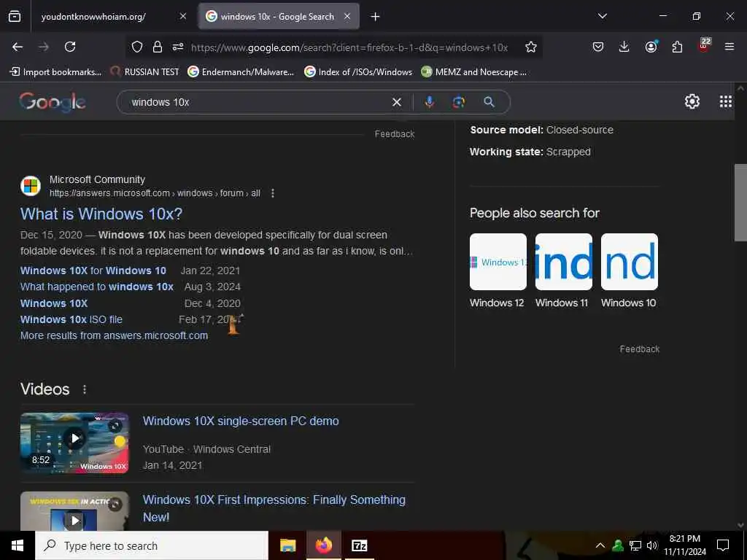Click Feedback under knowledge panel
The image size is (747, 560).
[639, 349]
